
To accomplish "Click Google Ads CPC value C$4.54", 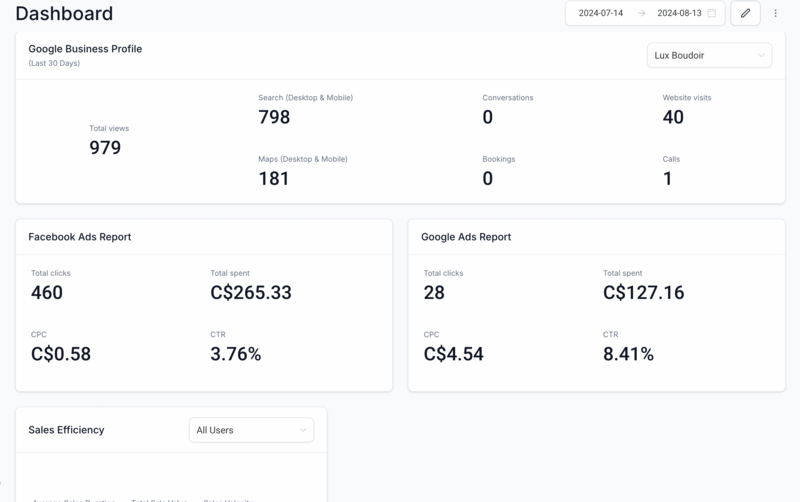I will point(454,354).
